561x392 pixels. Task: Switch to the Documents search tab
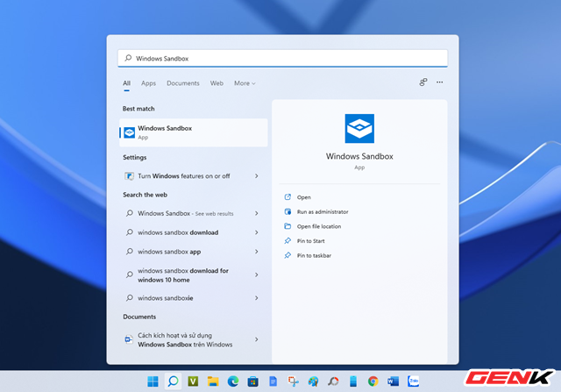coord(183,83)
